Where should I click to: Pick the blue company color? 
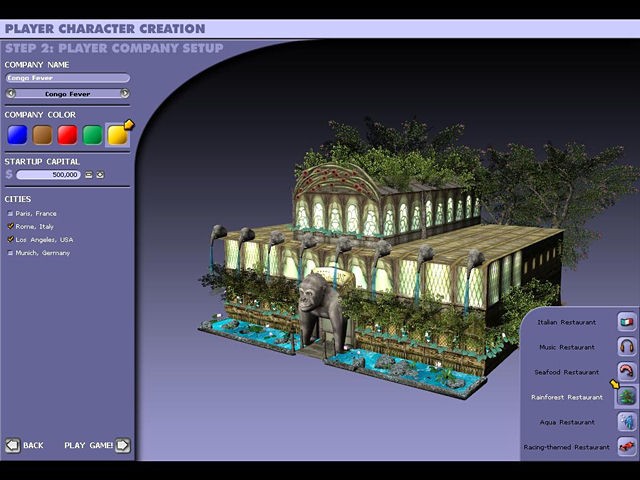(17, 135)
